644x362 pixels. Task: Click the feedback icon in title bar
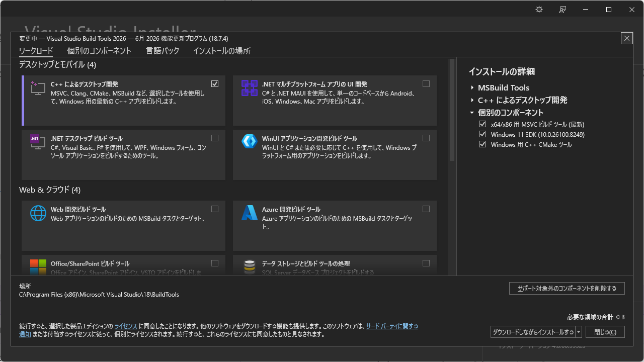[x=562, y=10]
